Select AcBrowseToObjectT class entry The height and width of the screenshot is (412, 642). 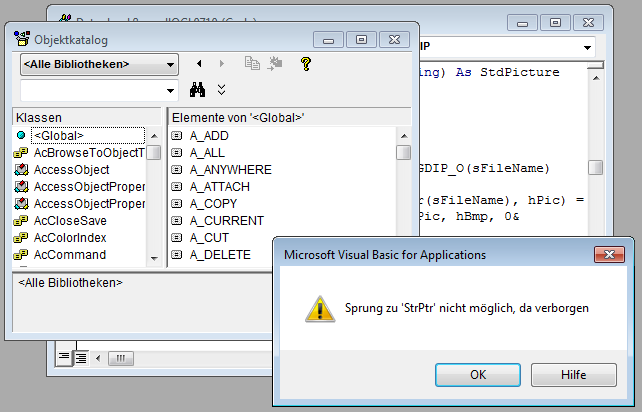(89, 153)
